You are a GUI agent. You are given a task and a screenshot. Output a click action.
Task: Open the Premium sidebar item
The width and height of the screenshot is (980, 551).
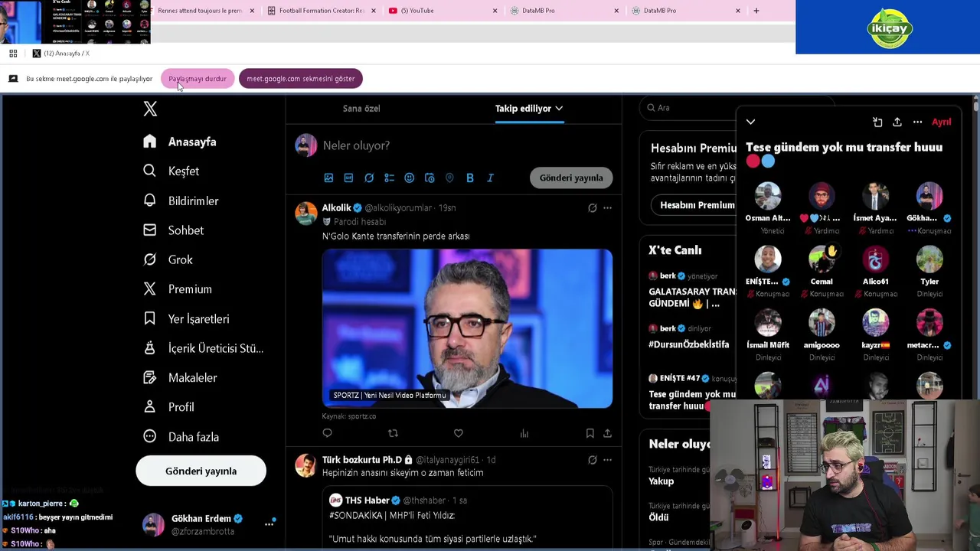click(178, 289)
